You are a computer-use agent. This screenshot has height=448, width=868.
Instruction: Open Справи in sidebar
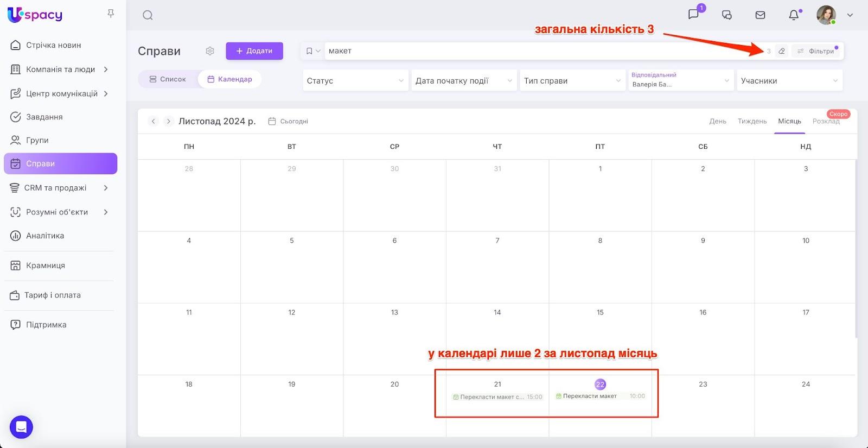pyautogui.click(x=60, y=163)
